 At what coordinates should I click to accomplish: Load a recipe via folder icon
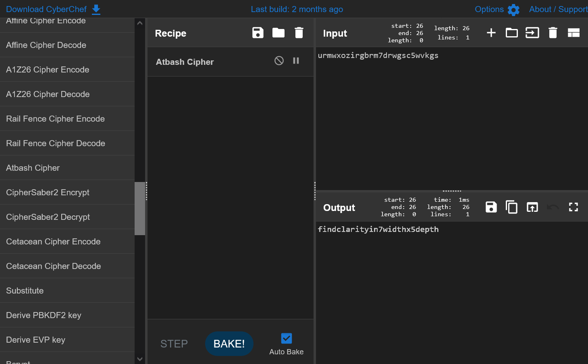(278, 33)
